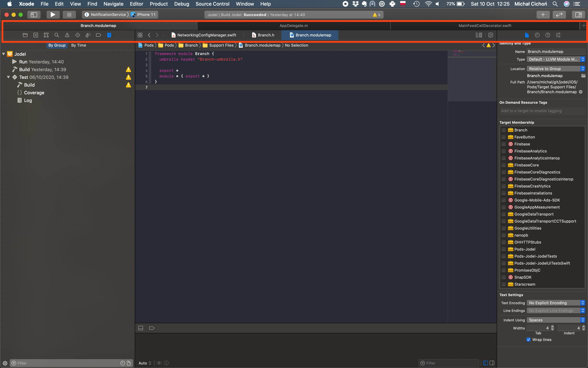
Task: Show the History inspector clock icon
Action: [537, 35]
